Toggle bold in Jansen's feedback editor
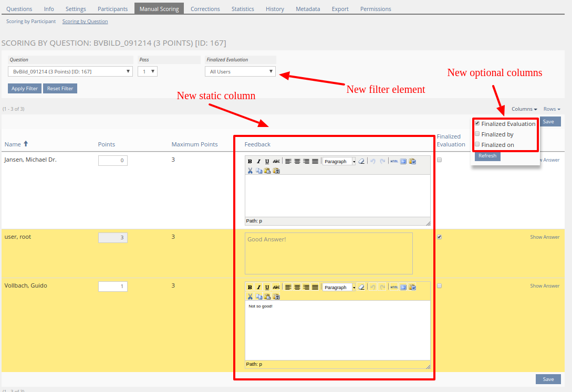572x392 pixels. [x=250, y=162]
